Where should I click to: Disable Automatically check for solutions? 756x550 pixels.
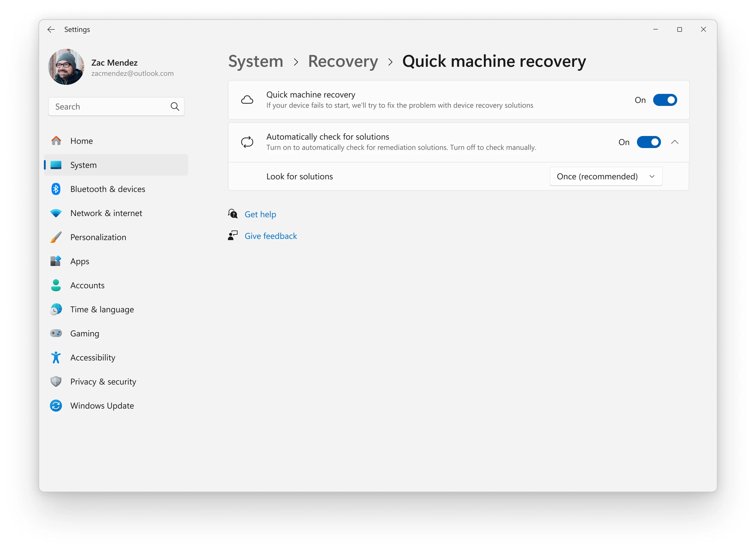point(649,142)
